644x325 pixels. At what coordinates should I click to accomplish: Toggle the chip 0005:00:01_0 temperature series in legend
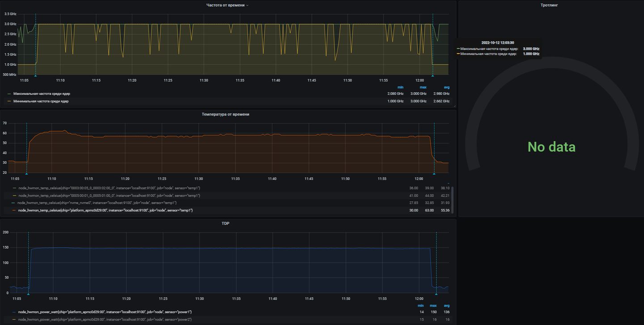coord(109,196)
